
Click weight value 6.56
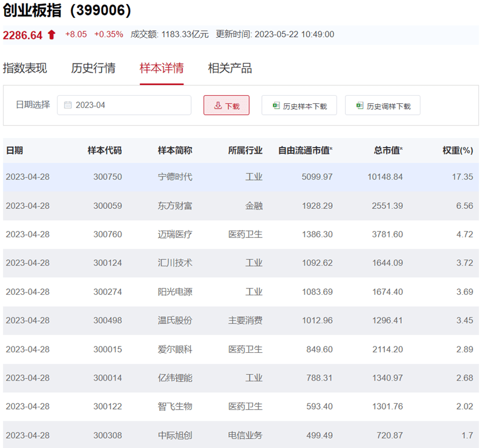465,205
